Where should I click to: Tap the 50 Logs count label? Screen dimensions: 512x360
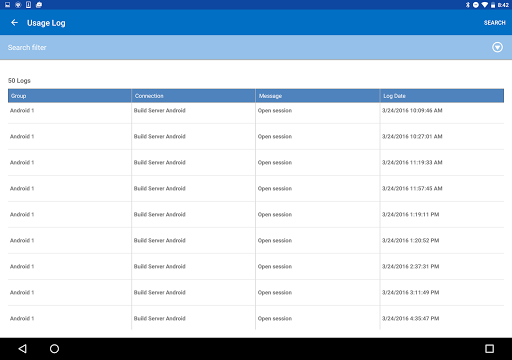click(19, 81)
